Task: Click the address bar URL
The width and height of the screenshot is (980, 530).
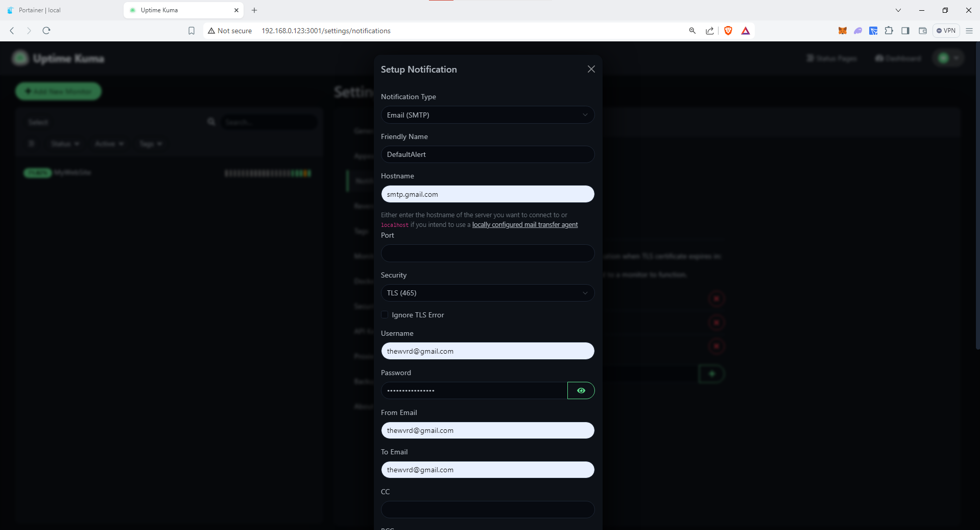Action: pyautogui.click(x=326, y=31)
